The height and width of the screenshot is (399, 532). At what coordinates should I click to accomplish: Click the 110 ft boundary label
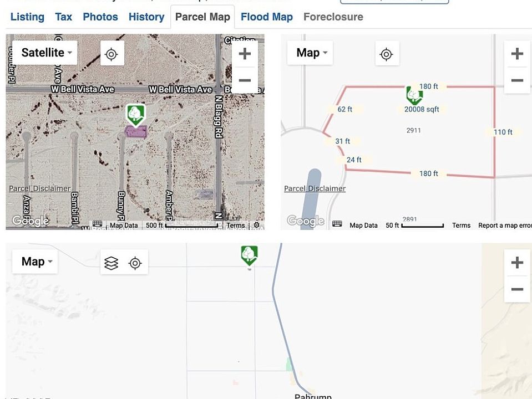pyautogui.click(x=503, y=132)
